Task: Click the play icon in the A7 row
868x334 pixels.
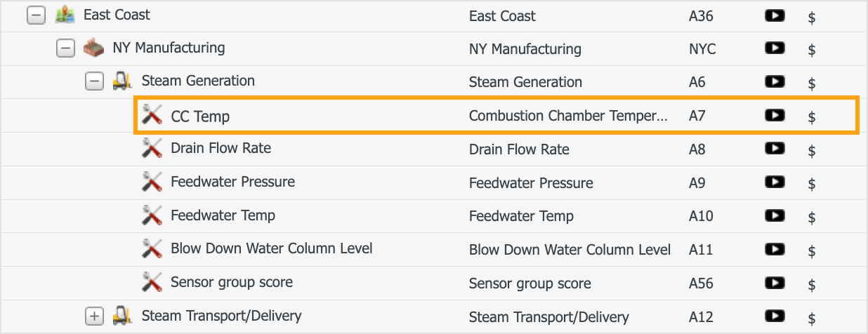Action: (x=775, y=114)
